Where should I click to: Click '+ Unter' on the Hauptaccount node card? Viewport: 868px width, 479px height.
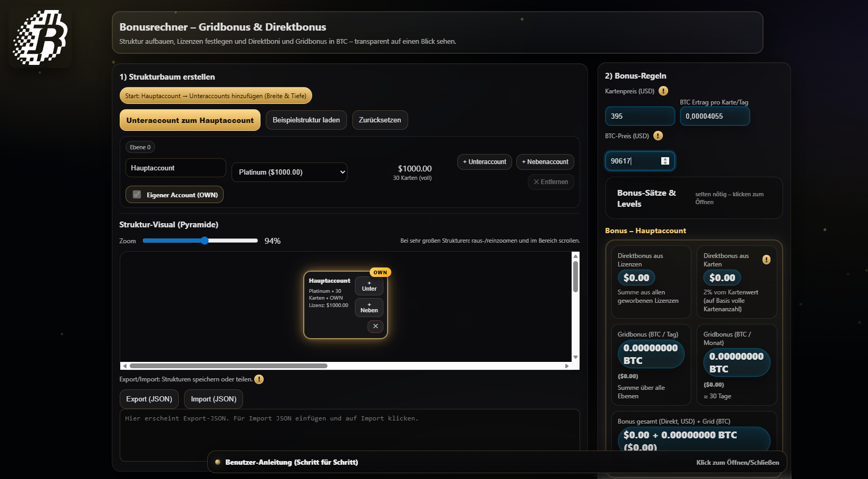point(369,286)
